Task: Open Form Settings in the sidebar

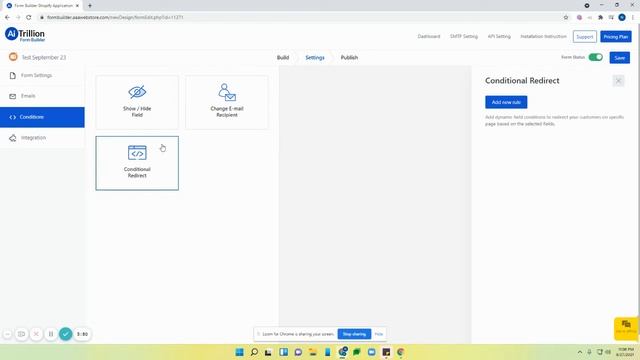Action: pyautogui.click(x=42, y=76)
